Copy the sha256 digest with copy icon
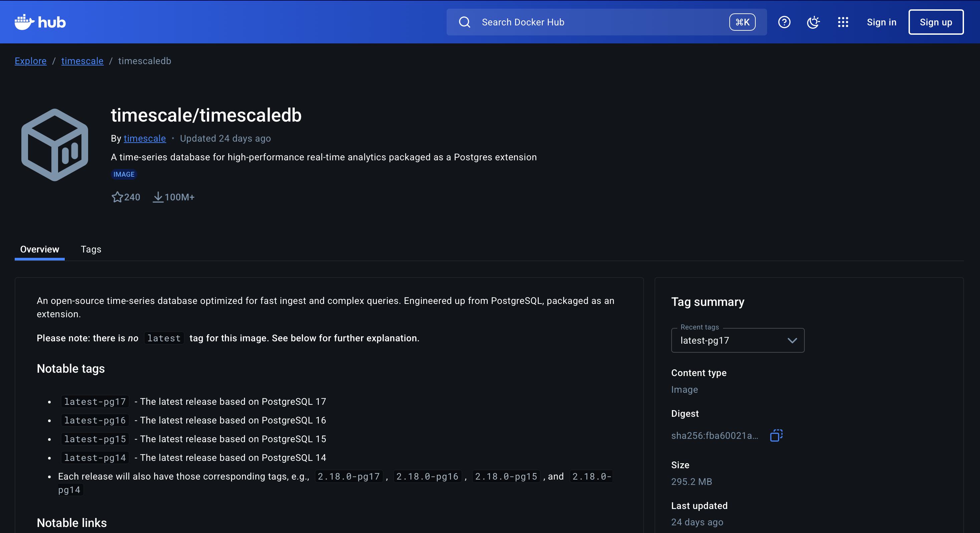Viewport: 980px width, 533px height. pyautogui.click(x=776, y=435)
